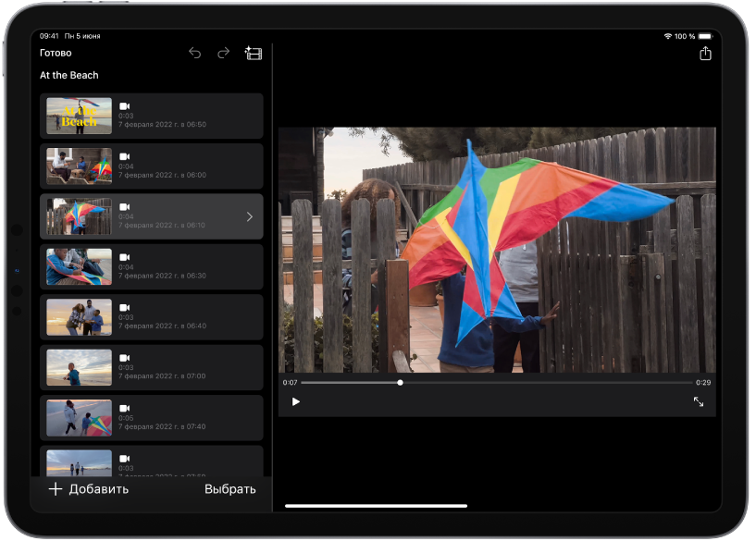Click the text 7 февраля 2022 г. в 07:40
The width and height of the screenshot is (756, 541).
tap(163, 426)
